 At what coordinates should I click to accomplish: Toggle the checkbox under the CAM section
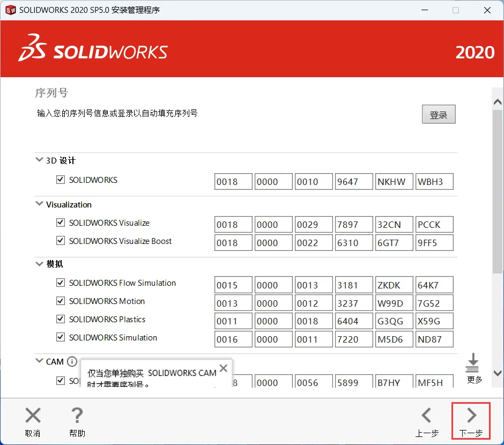[x=61, y=381]
